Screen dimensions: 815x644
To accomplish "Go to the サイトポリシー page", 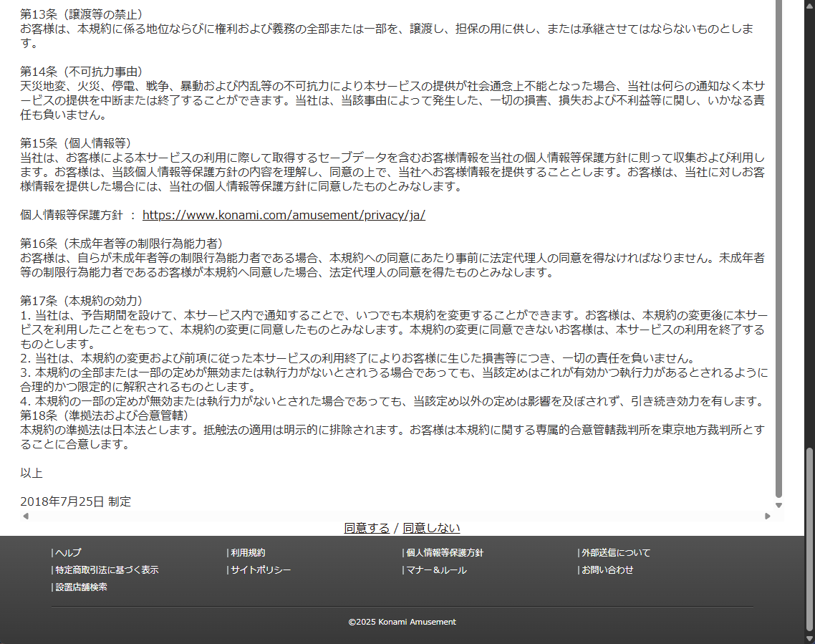I will click(x=261, y=570).
